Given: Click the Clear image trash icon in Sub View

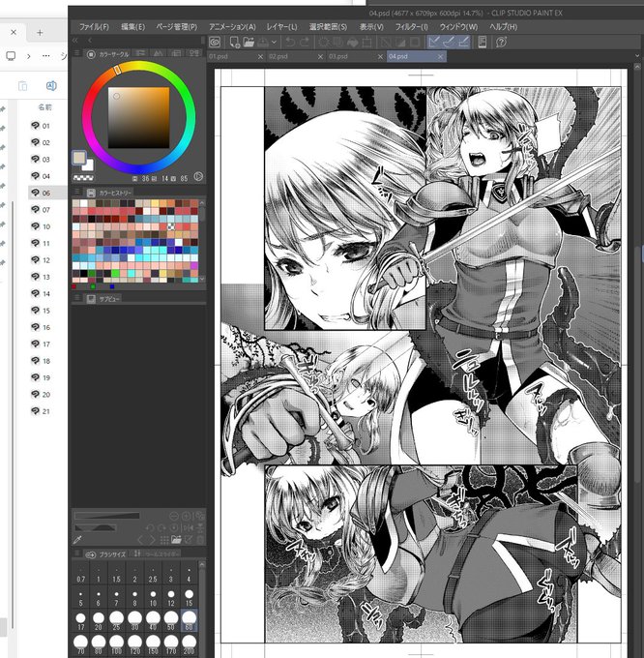Looking at the screenshot, I should (x=200, y=540).
